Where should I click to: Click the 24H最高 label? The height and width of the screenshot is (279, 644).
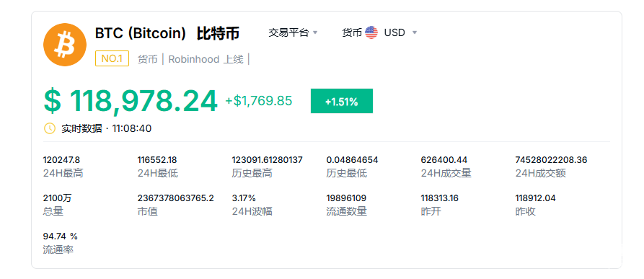pos(63,174)
